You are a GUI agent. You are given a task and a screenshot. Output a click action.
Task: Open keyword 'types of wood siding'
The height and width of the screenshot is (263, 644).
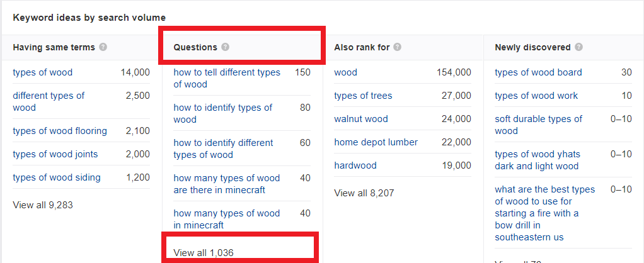57,177
